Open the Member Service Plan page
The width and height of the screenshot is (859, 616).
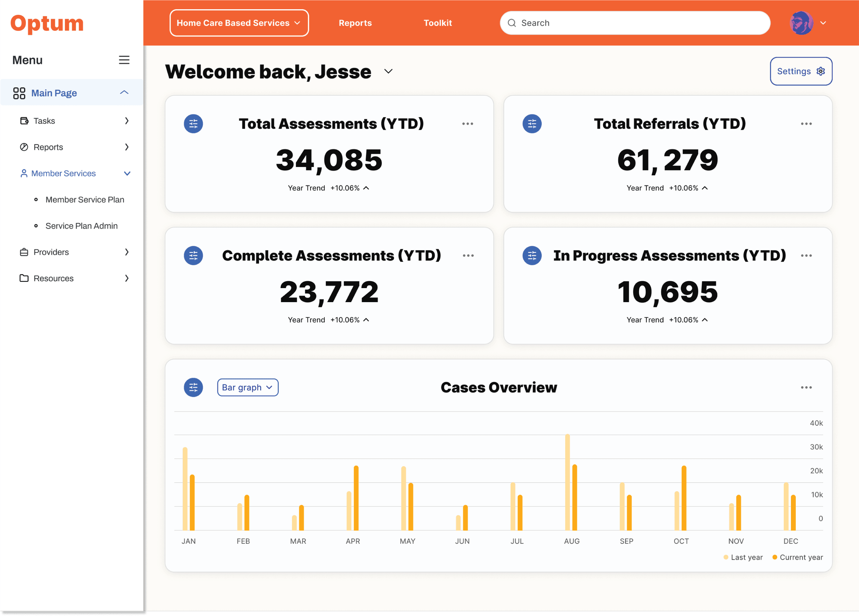[85, 199]
